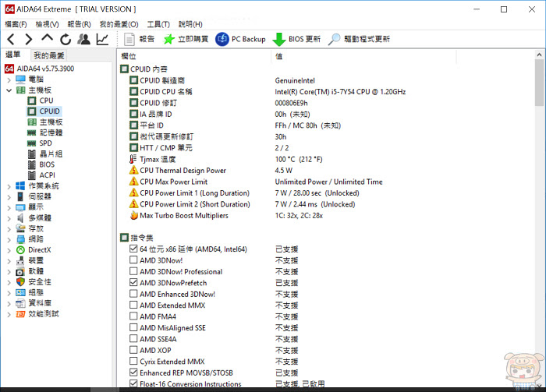Generate report with the 報告 button
The width and height of the screenshot is (546, 392).
point(140,39)
